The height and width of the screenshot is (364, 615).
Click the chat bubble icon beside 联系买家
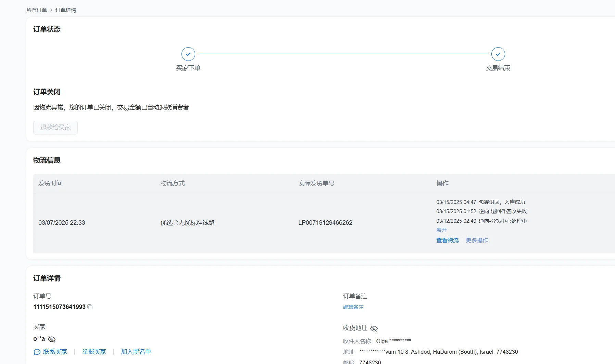pyautogui.click(x=37, y=352)
